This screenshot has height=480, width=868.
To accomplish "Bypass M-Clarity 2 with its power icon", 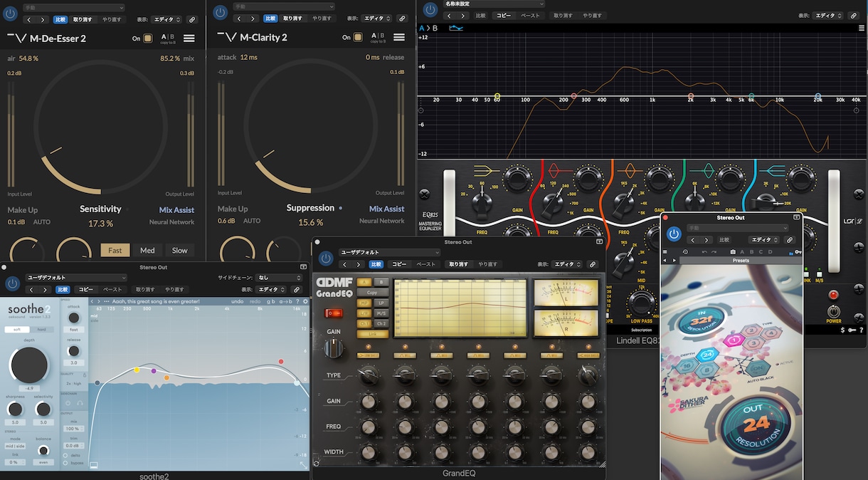I will [x=221, y=13].
